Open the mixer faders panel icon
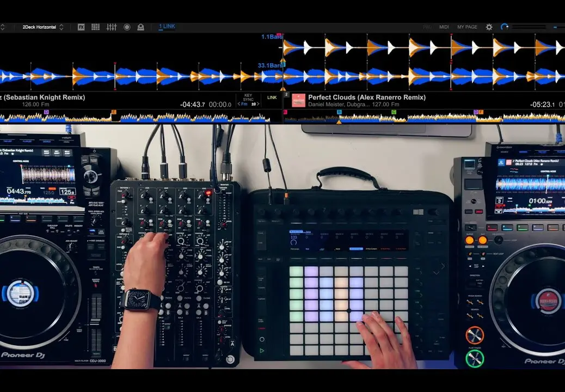The width and height of the screenshot is (565, 392). tap(112, 27)
